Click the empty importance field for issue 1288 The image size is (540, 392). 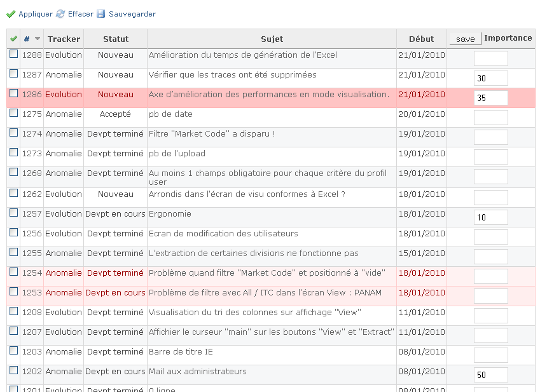point(491,58)
